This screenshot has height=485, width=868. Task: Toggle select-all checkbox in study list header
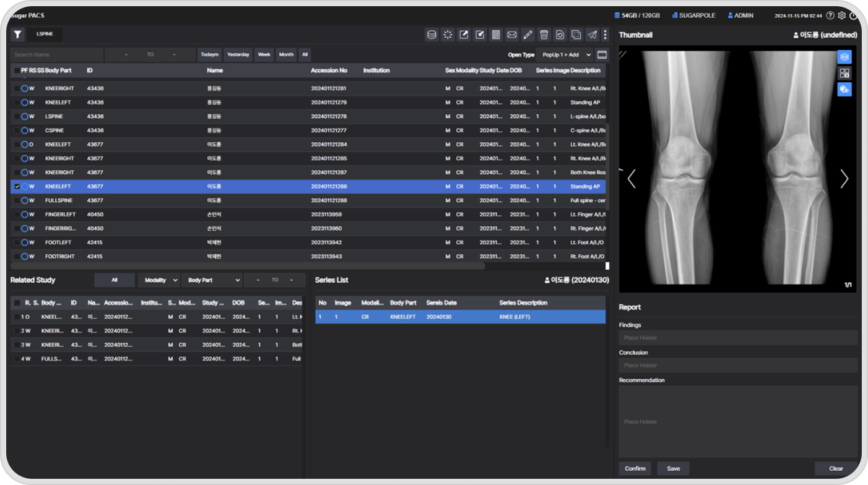coord(17,71)
